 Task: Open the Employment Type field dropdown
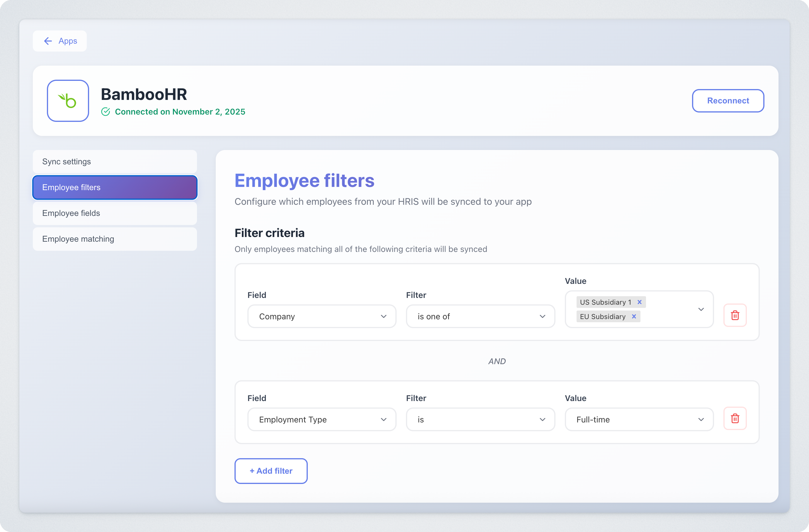(x=322, y=420)
